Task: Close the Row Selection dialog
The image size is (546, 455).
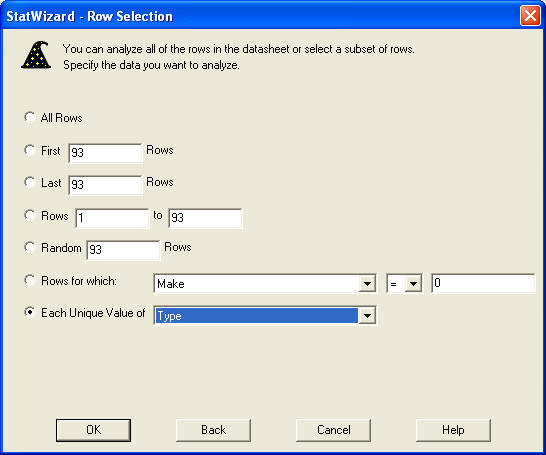Action: click(x=530, y=16)
